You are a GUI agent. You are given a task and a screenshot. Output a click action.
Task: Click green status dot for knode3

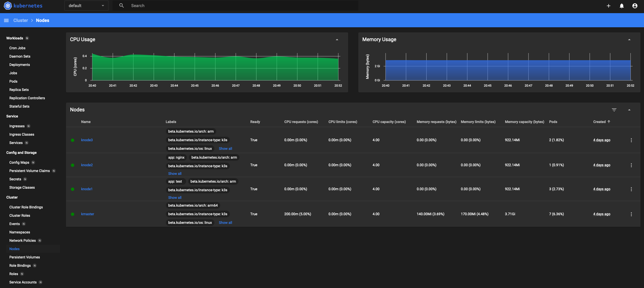coord(73,140)
